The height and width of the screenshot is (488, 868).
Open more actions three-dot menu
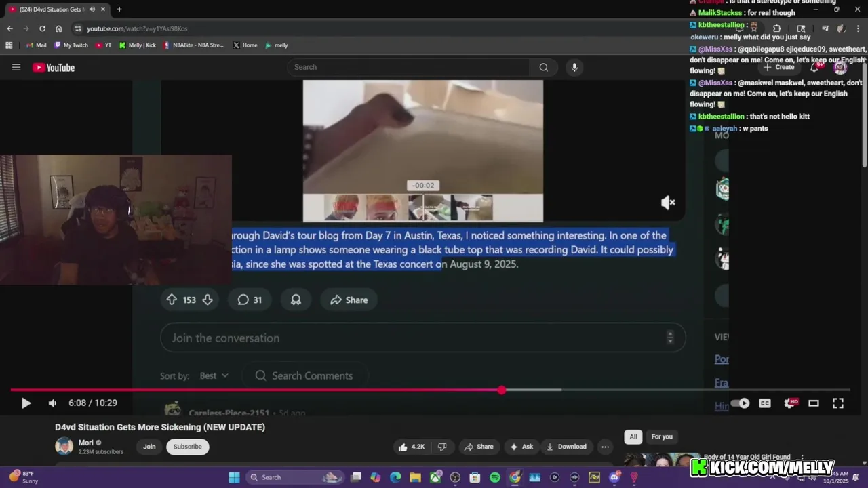coord(605,447)
